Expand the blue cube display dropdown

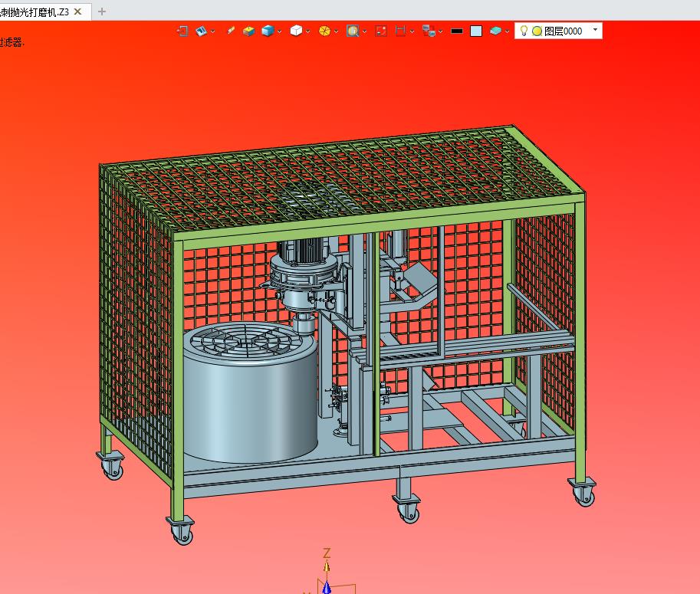[280, 31]
